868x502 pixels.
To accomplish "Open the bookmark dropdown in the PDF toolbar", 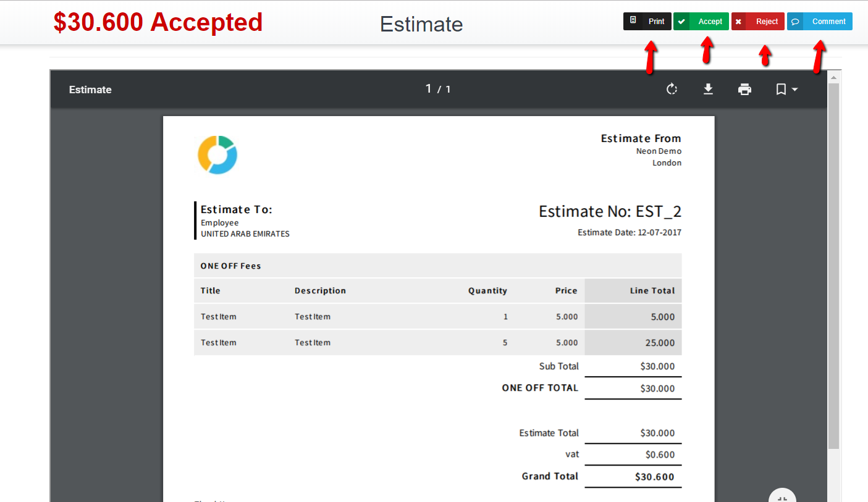I will 786,90.
